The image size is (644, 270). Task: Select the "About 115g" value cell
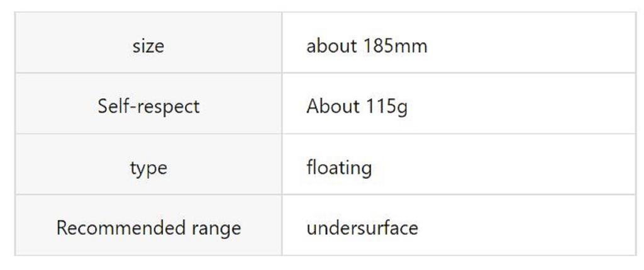click(x=458, y=106)
